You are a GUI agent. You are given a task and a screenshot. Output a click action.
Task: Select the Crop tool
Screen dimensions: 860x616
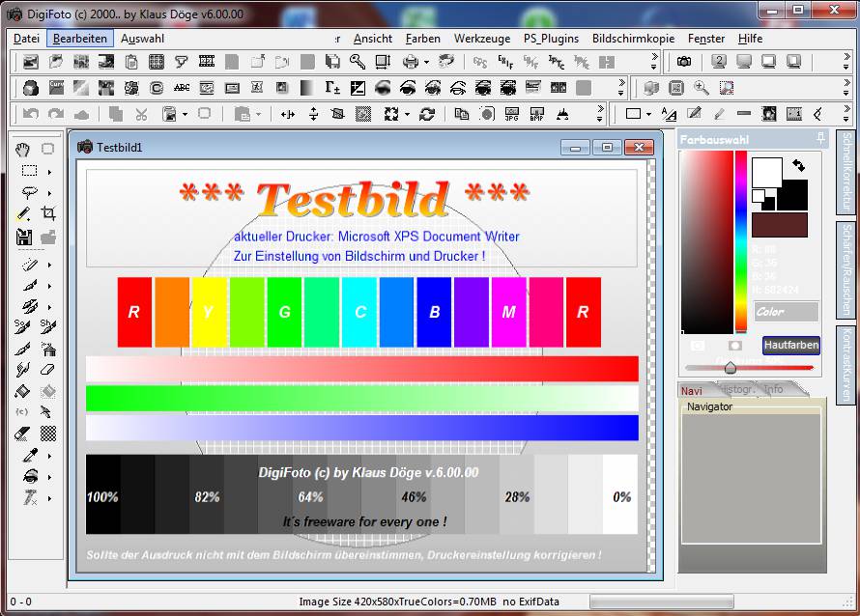click(x=48, y=213)
